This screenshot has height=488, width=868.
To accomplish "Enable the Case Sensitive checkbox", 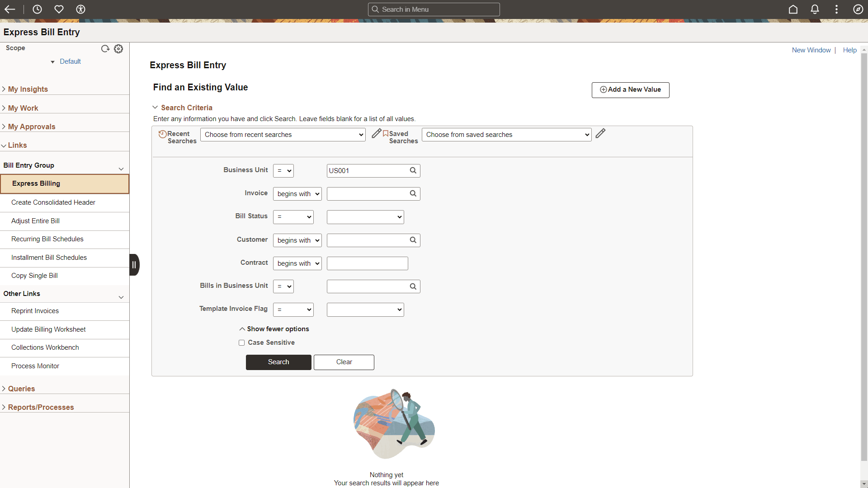I will [241, 343].
